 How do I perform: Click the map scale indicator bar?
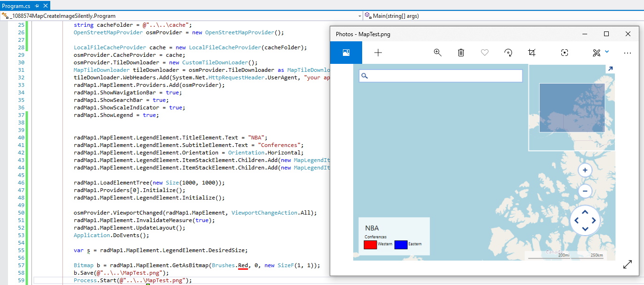(x=566, y=256)
